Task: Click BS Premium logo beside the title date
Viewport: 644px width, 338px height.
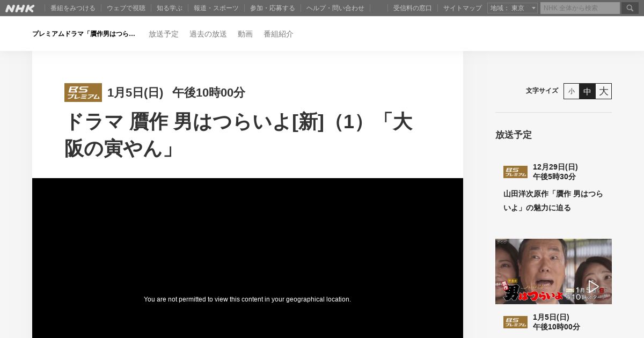Action: tap(83, 92)
